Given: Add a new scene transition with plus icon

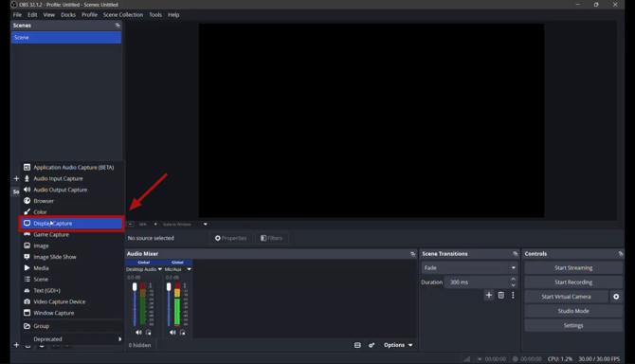Looking at the screenshot, I should click(489, 295).
